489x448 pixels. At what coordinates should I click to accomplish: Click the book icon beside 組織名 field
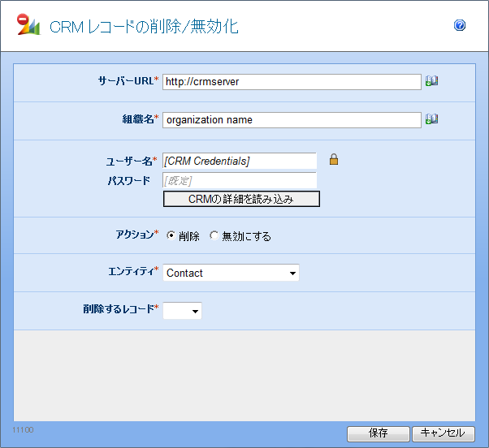431,119
